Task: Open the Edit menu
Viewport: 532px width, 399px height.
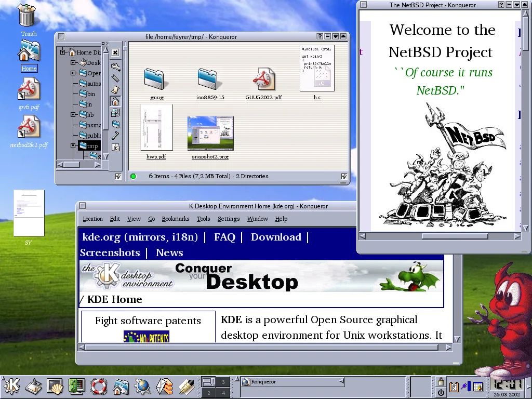Action: click(x=115, y=219)
